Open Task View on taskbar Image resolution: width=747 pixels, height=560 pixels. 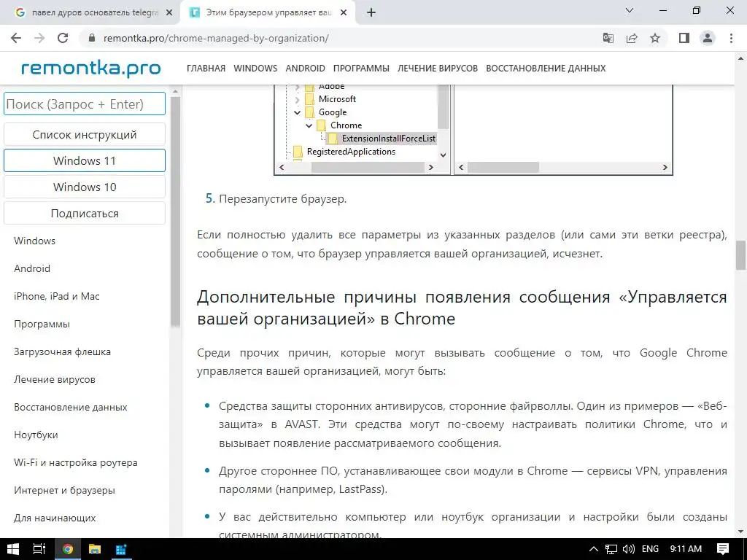tap(39, 549)
